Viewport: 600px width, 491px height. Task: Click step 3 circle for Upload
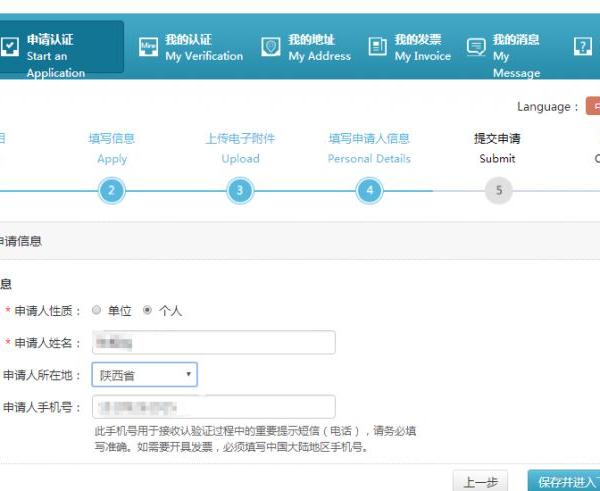pyautogui.click(x=239, y=190)
